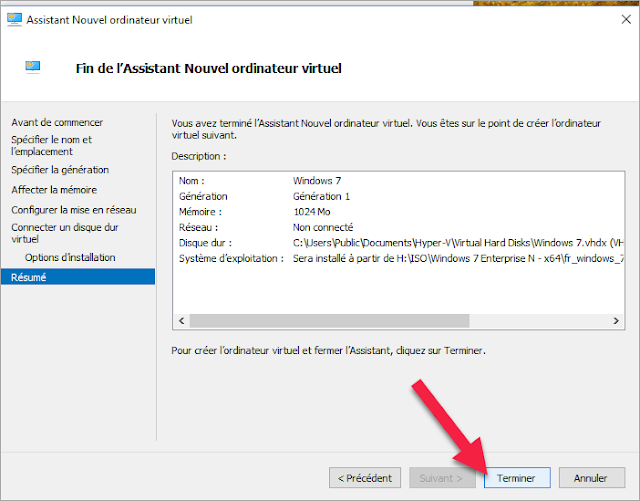Click the Pour créer l'ordinateur virtuel instruction text
640x501 pixels.
[x=329, y=350]
